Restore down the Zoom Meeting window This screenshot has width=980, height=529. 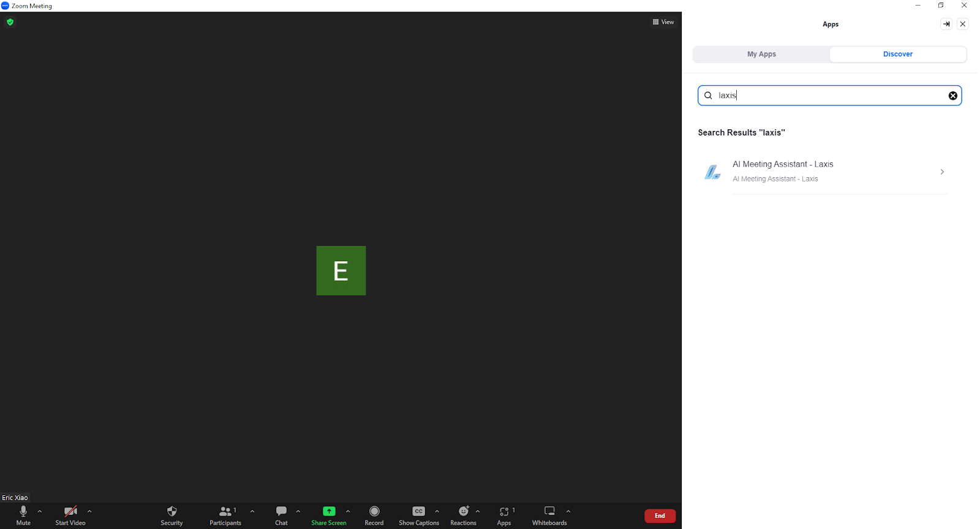coord(941,6)
